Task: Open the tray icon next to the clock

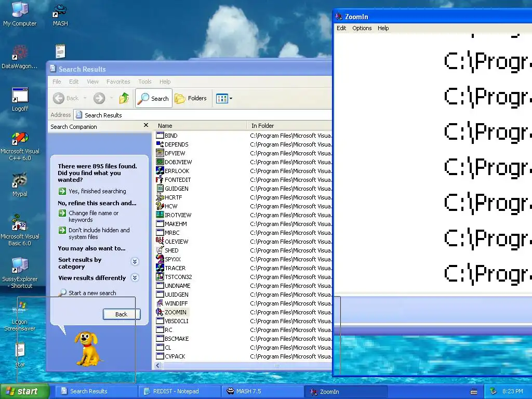Action: click(493, 391)
